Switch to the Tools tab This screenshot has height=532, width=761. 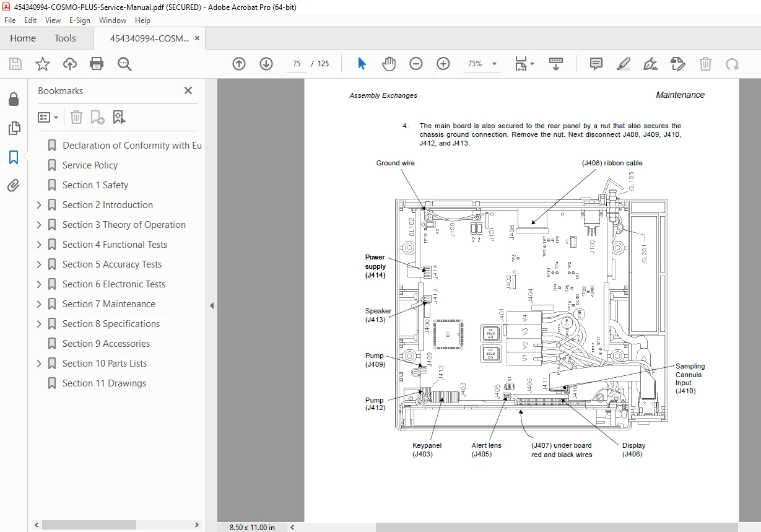tap(65, 38)
